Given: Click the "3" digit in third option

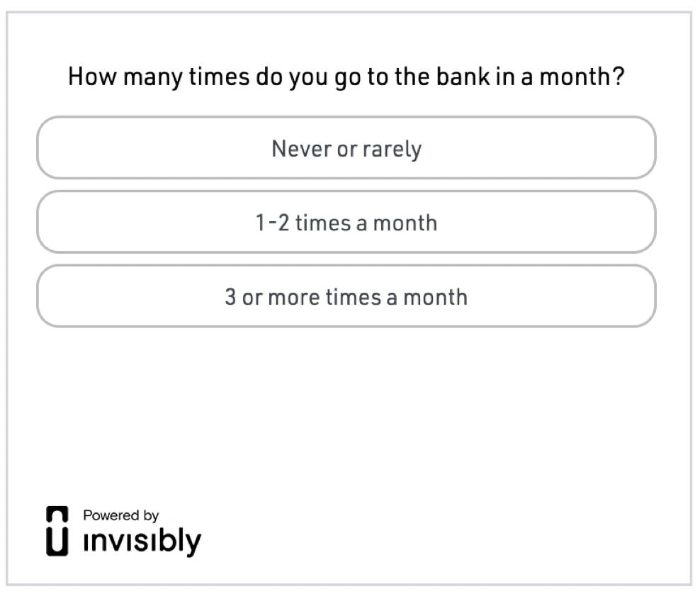Looking at the screenshot, I should (230, 296).
